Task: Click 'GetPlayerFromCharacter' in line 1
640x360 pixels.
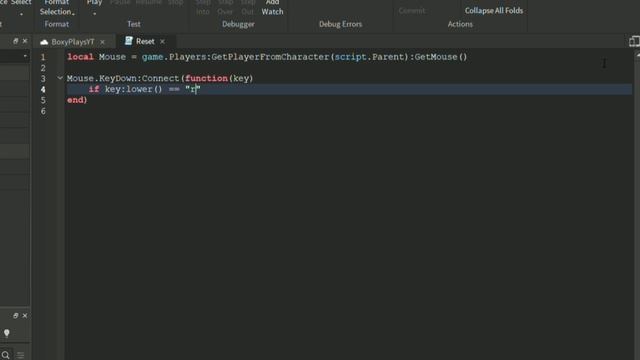Action: [x=270, y=57]
